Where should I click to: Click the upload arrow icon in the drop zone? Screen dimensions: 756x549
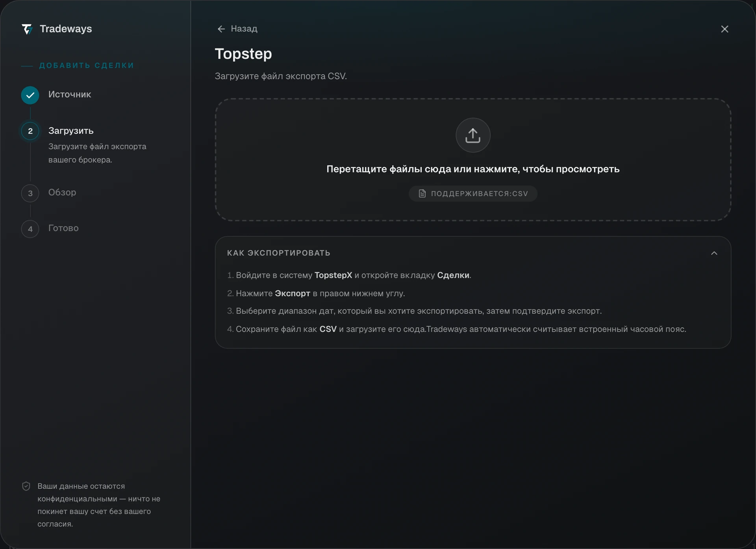[x=473, y=135]
